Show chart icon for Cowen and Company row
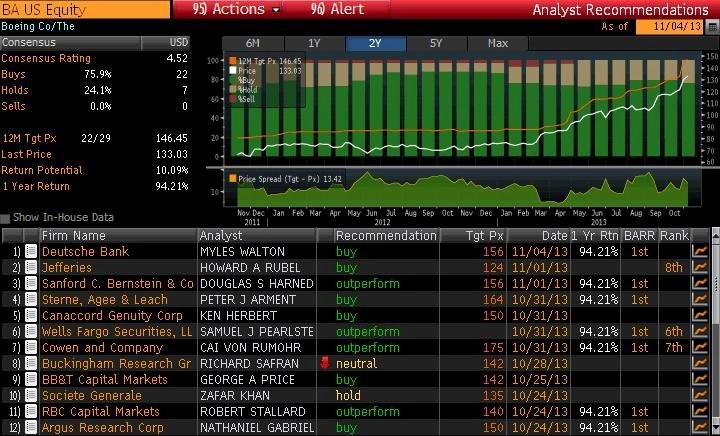Image resolution: width=720 pixels, height=436 pixels. pyautogui.click(x=700, y=348)
